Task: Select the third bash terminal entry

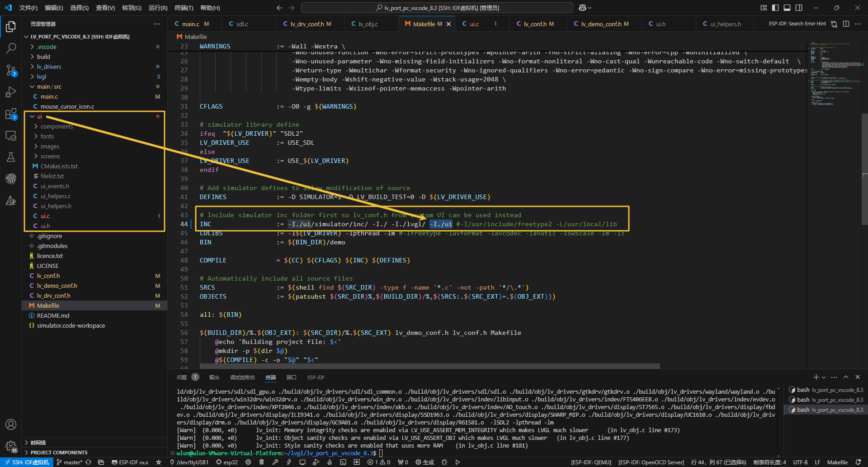Action: pos(826,410)
